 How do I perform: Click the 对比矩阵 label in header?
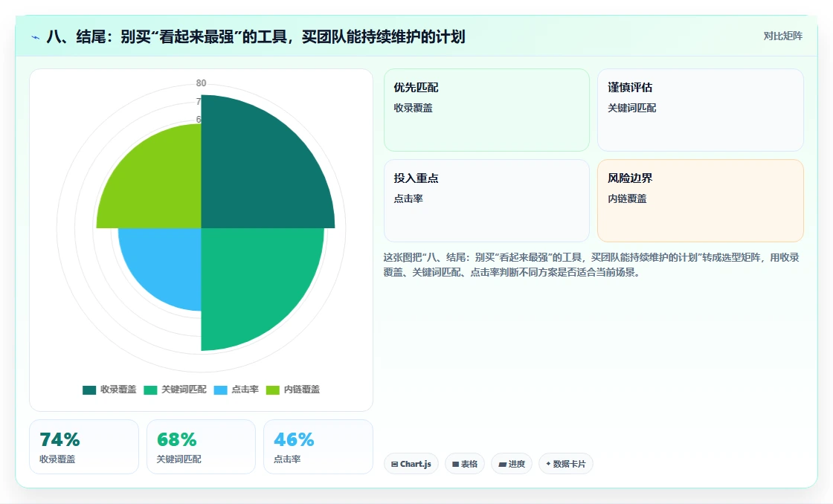(782, 36)
